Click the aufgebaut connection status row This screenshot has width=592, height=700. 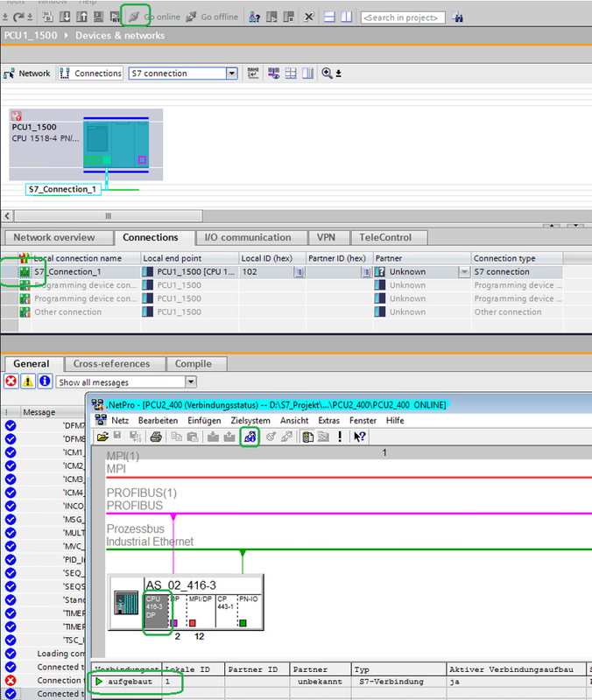click(340, 682)
